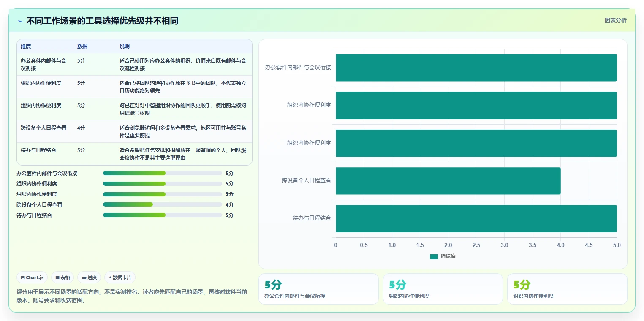644x321 pixels.
Task: Click the 指标值 legend text
Action: pyautogui.click(x=448, y=256)
